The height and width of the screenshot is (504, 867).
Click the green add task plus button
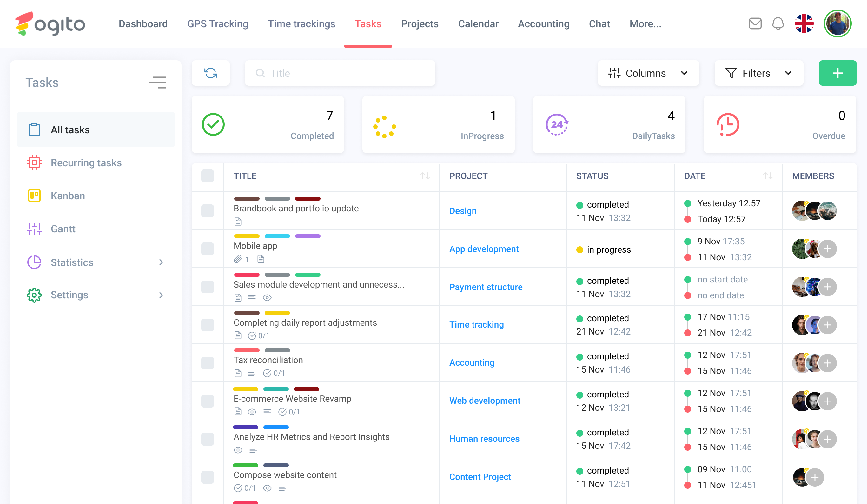(837, 73)
